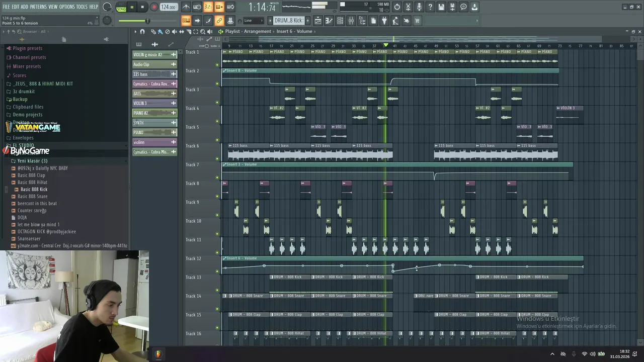This screenshot has width=644, height=362.
Task: Select the playlist draw pencil tool
Action: click(x=153, y=32)
